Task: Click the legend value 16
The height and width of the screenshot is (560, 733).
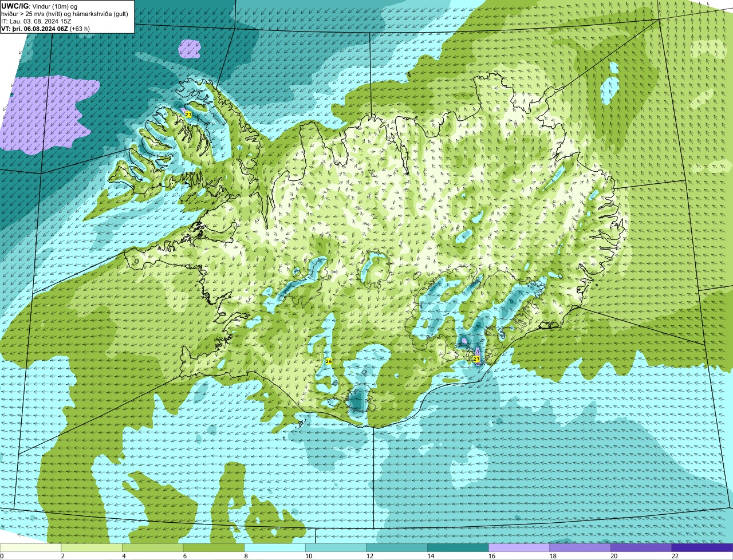Action: [492, 556]
